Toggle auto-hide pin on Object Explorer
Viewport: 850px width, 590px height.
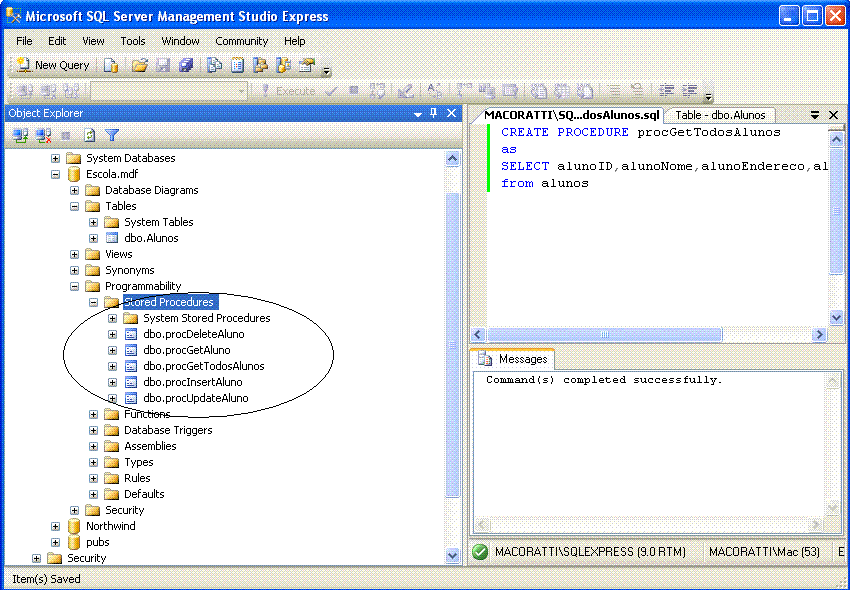[x=434, y=113]
